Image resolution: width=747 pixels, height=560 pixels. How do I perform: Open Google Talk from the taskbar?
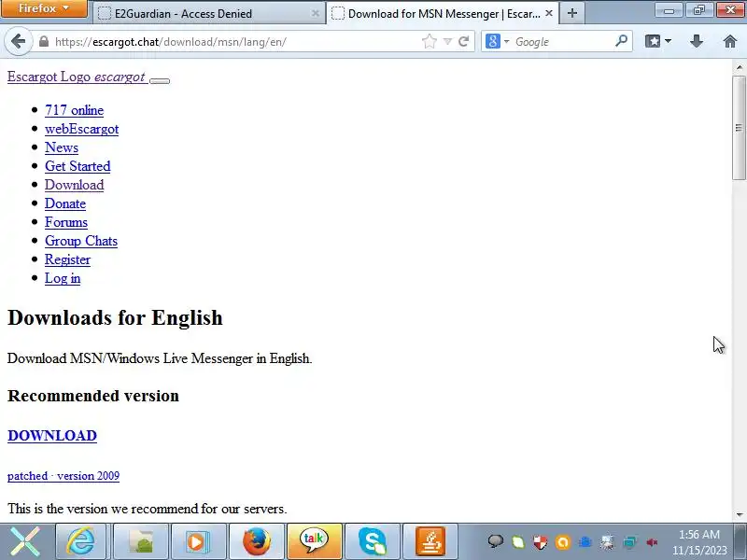coord(314,541)
